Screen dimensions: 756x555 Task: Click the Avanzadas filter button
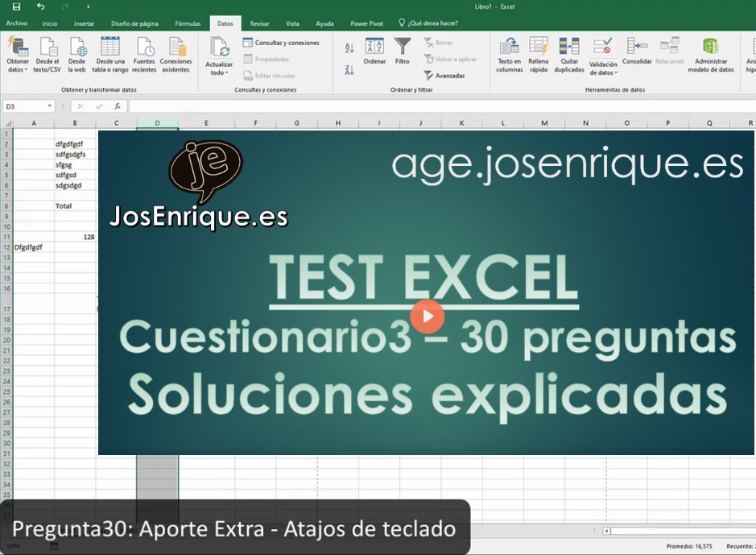click(x=444, y=76)
